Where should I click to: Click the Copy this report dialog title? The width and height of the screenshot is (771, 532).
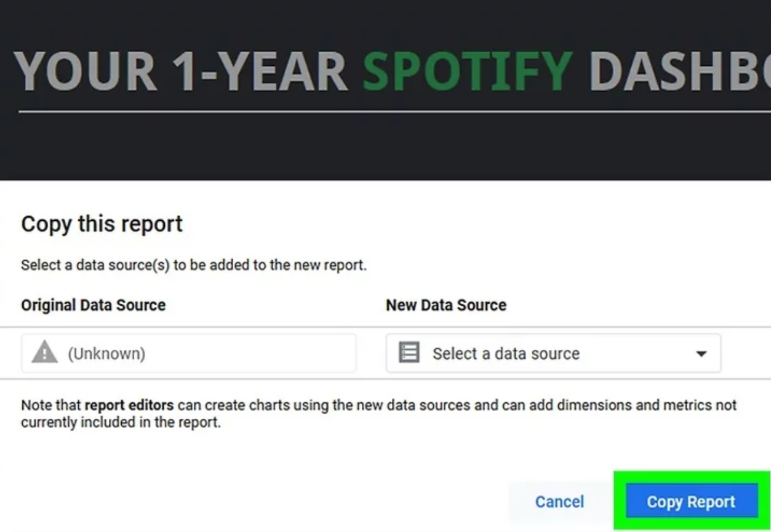(101, 224)
